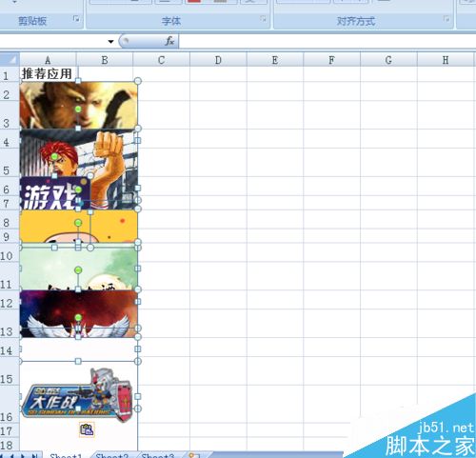Select row 14 header

pos(10,347)
